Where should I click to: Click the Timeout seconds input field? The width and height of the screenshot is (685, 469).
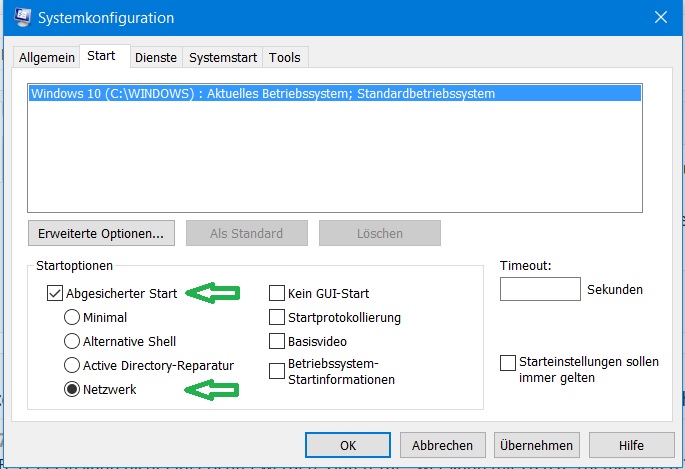[540, 289]
